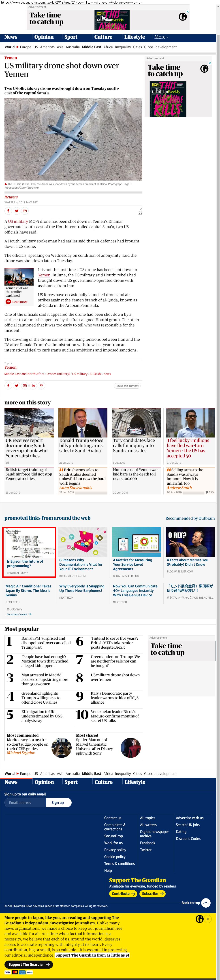Image resolution: width=220 pixels, height=980 pixels.
Task: Click the Contribute button in footer
Action: [123, 893]
